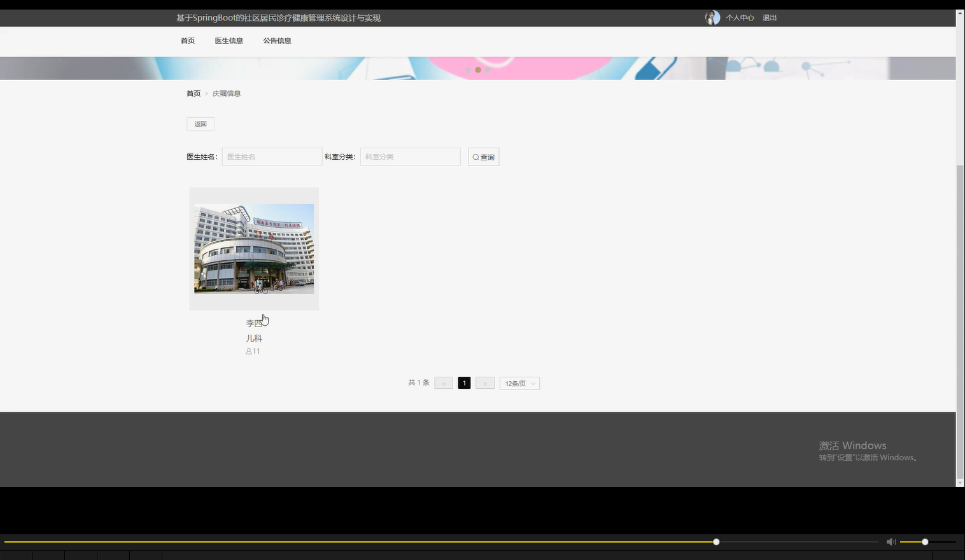The image size is (965, 560).
Task: Click the previous page arrow in pagination
Action: 443,382
